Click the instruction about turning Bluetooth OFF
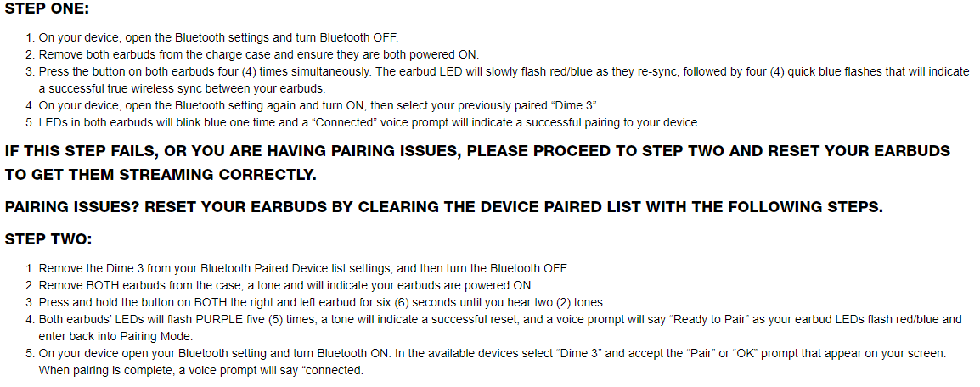980x387 pixels. (x=218, y=37)
